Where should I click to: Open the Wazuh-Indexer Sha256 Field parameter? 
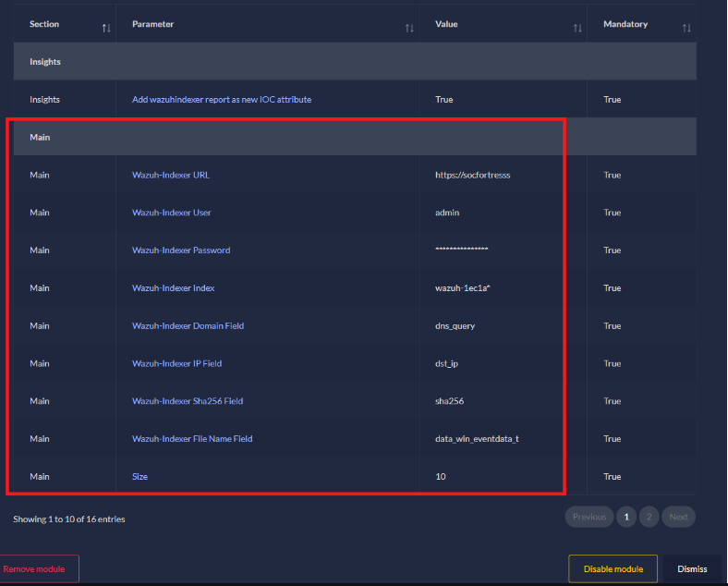point(188,401)
